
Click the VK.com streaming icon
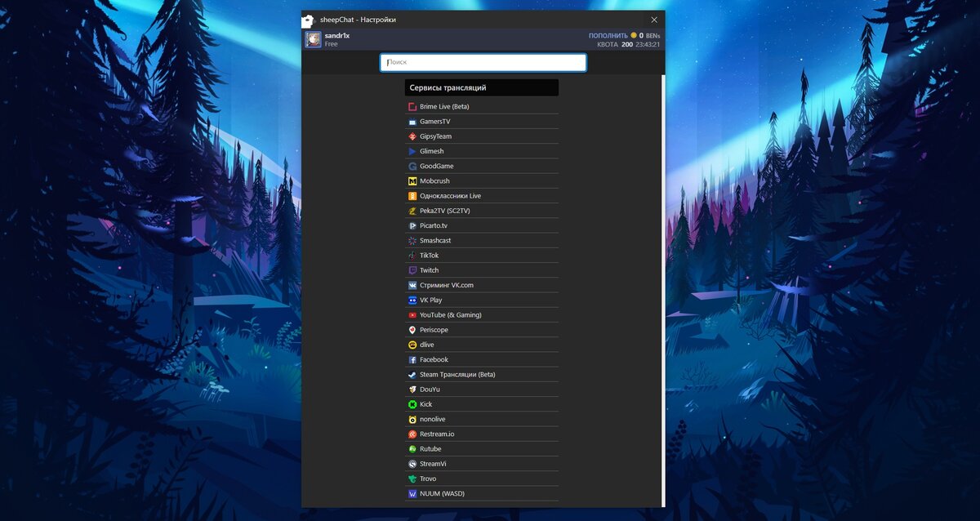coord(412,285)
